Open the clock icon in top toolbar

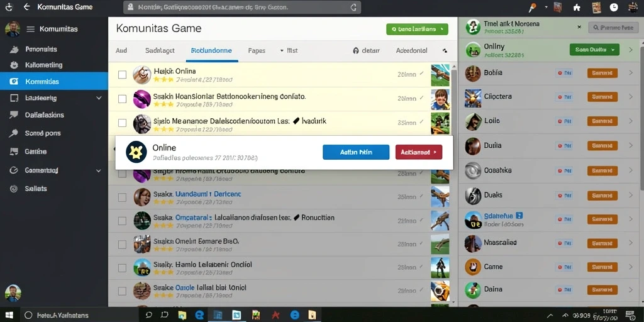pos(614,7)
